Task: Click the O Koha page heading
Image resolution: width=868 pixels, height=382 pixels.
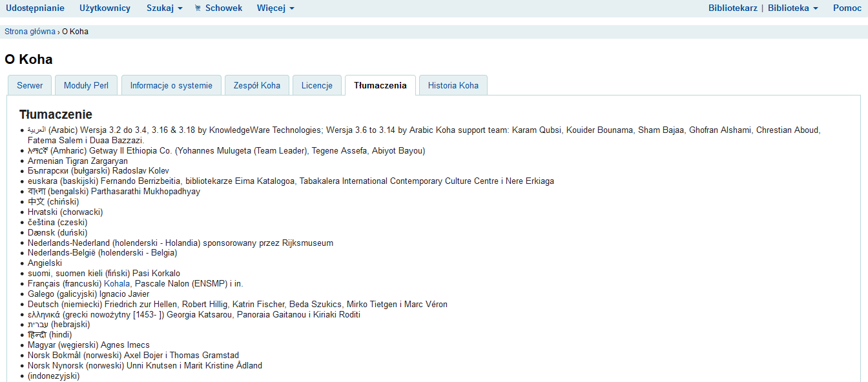Action: pyautogui.click(x=28, y=59)
